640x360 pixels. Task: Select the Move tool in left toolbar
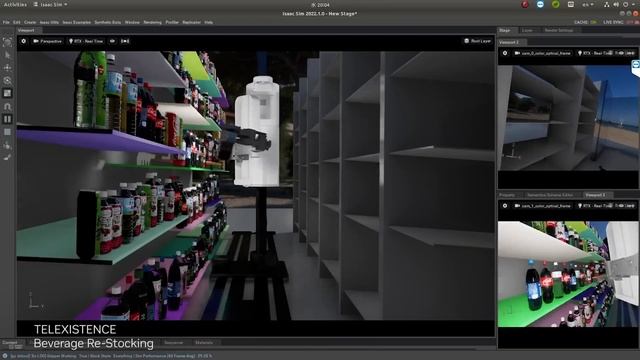click(x=7, y=68)
